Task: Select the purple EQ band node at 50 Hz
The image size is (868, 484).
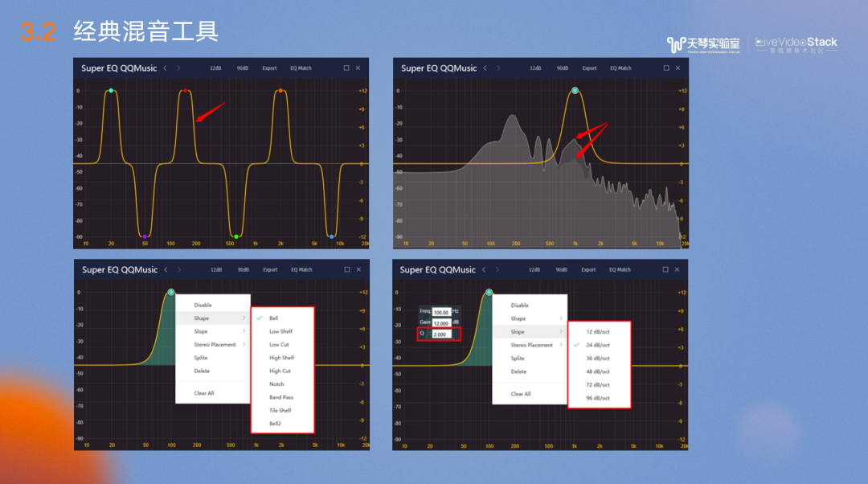Action: tap(145, 237)
